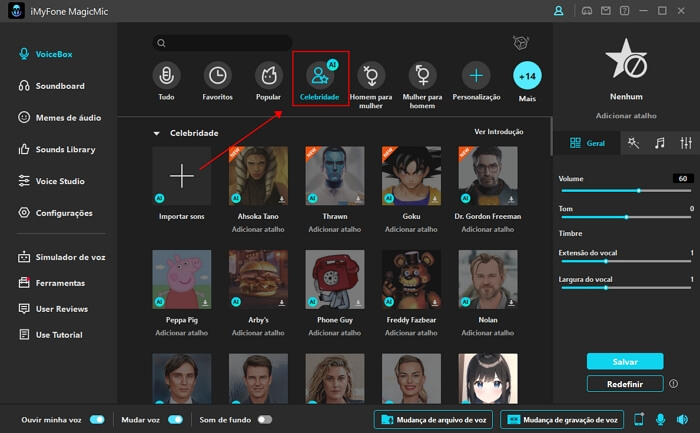
Task: Open the magic wand effects tab
Action: point(633,143)
